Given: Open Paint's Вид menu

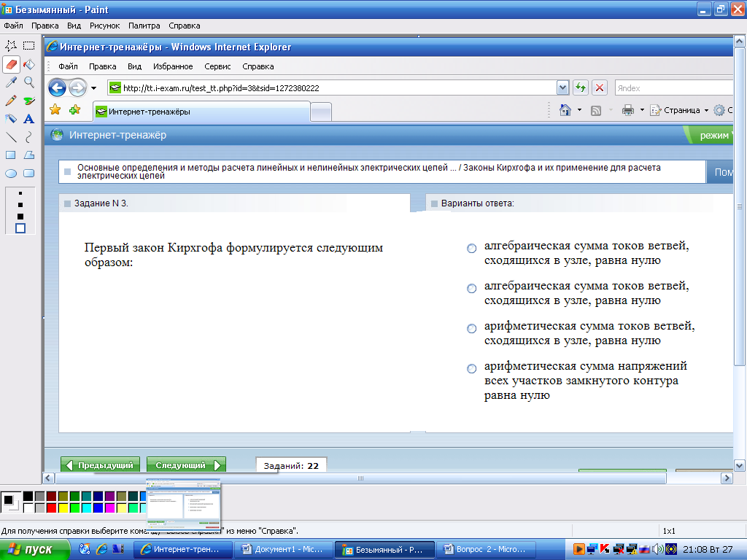Looking at the screenshot, I should pyautogui.click(x=74, y=26).
